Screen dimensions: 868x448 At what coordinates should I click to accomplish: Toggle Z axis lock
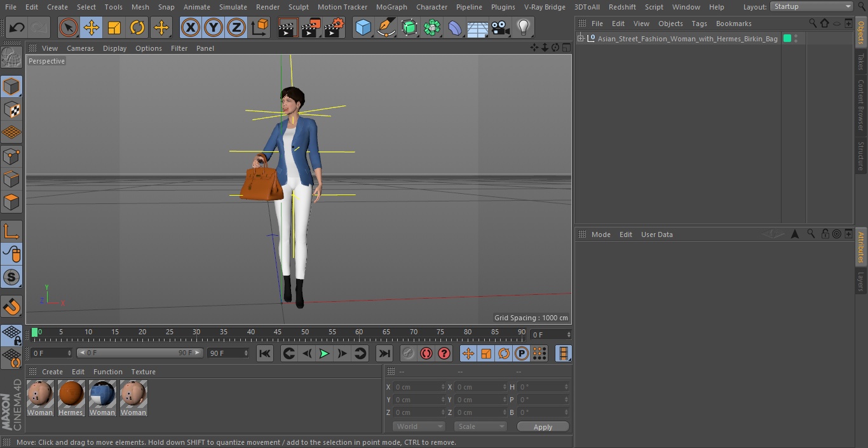coord(236,27)
